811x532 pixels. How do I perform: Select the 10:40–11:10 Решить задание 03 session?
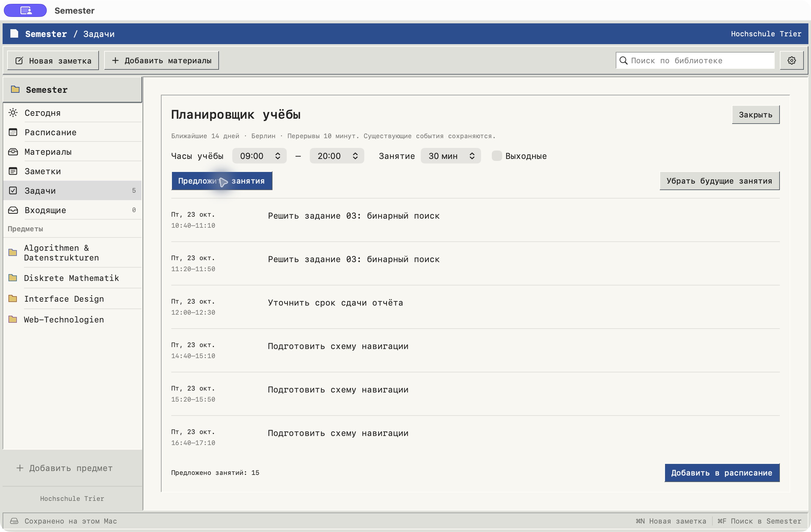(x=475, y=220)
